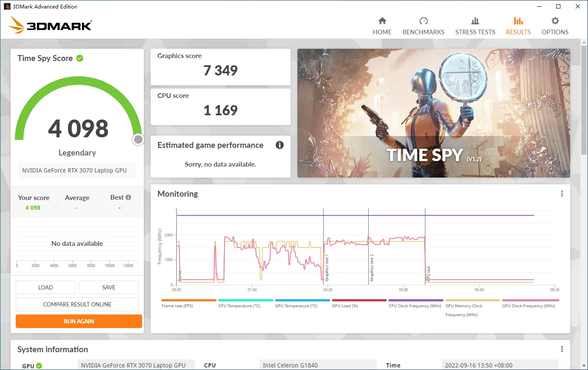Click the System information GPU name field
Image resolution: width=588 pixels, height=370 pixels.
pos(136,365)
